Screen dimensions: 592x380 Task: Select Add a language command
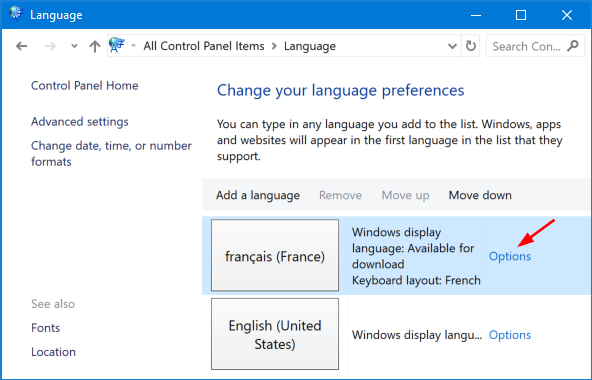[258, 195]
